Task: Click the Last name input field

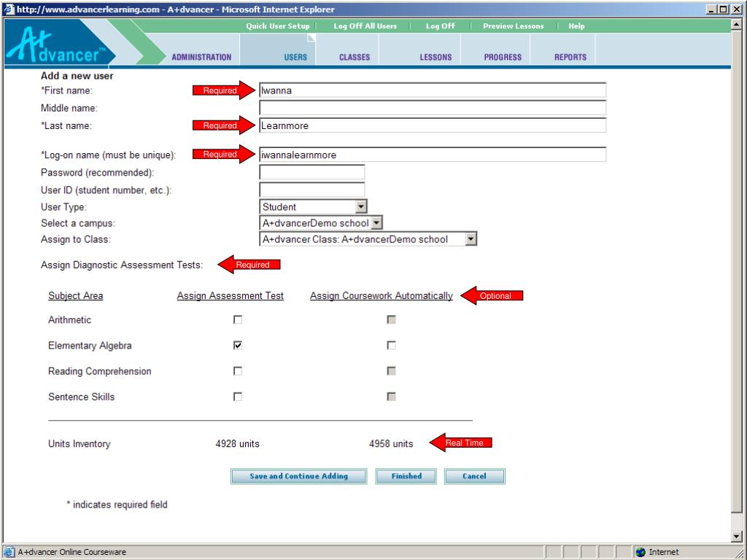Action: tap(433, 125)
